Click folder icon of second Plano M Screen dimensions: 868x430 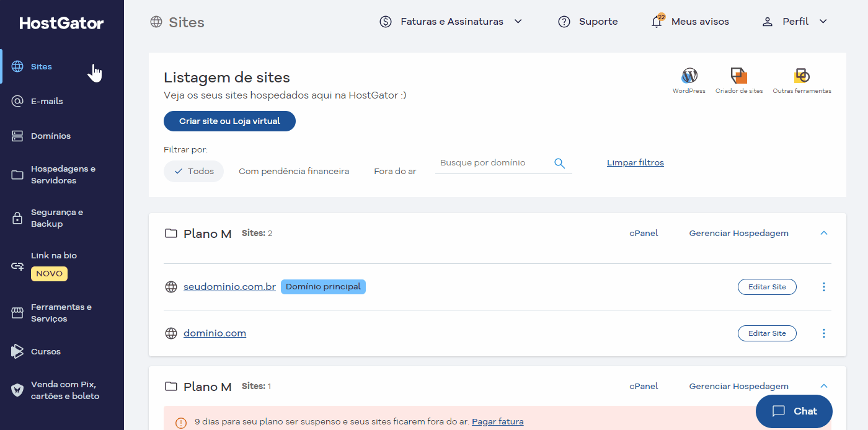coord(170,387)
